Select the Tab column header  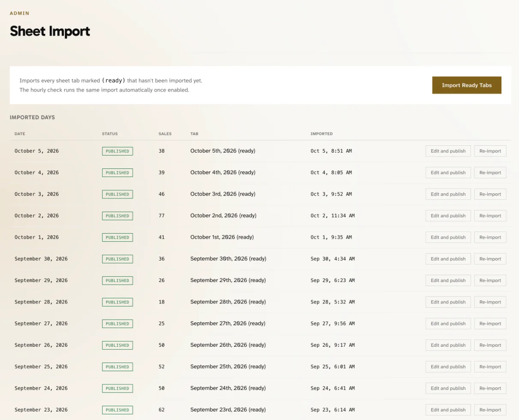click(194, 134)
